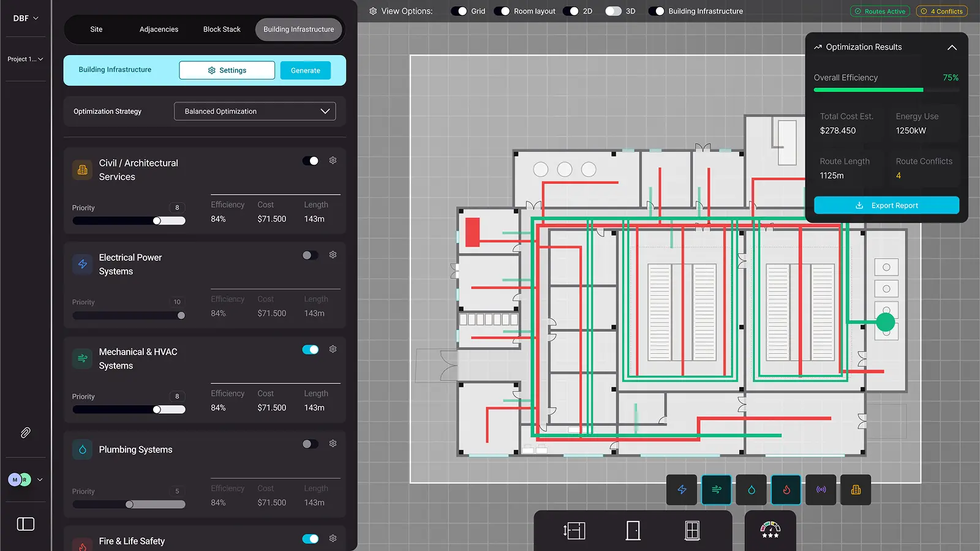Screen dimensions: 980x551
Task: Click the paperclip attachment icon in sidebar
Action: [x=25, y=433]
